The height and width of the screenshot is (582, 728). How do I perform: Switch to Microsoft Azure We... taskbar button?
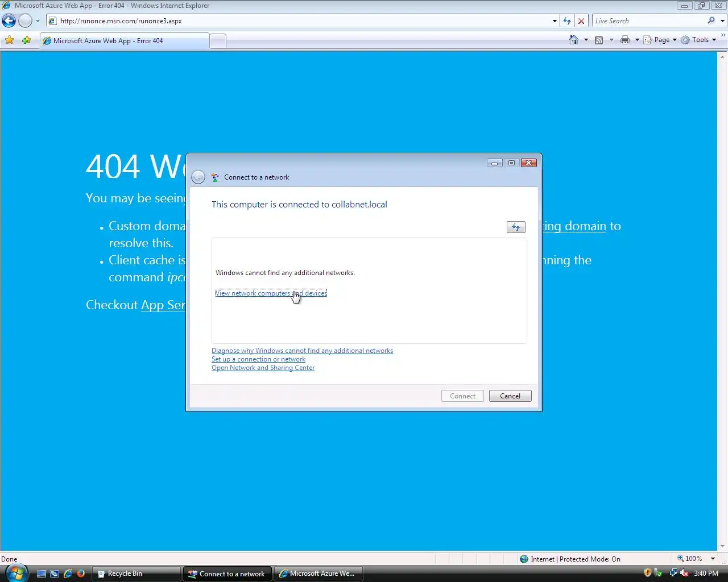point(318,574)
